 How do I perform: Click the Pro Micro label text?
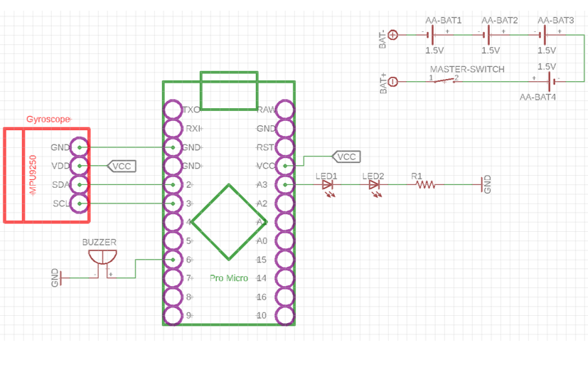(x=229, y=278)
